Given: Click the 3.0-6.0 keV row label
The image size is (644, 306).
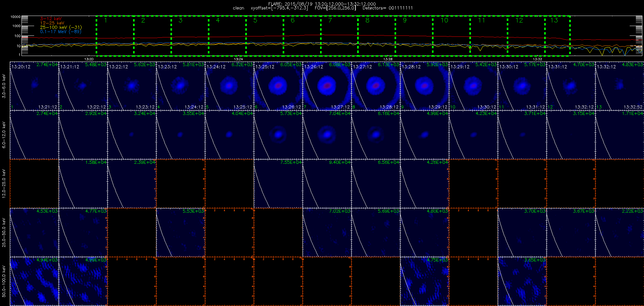Looking at the screenshot, I should tap(4, 86).
